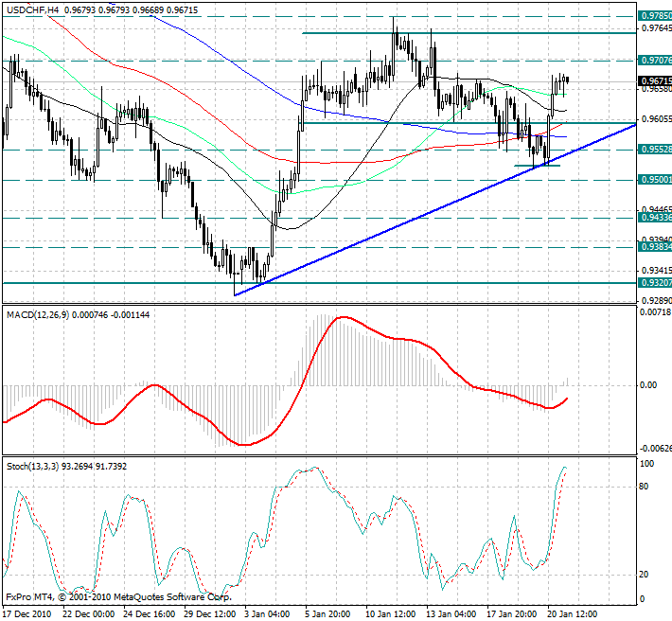This screenshot has height=621, width=672.
Task: Select the 0.9785 price level label
Action: tap(655, 16)
